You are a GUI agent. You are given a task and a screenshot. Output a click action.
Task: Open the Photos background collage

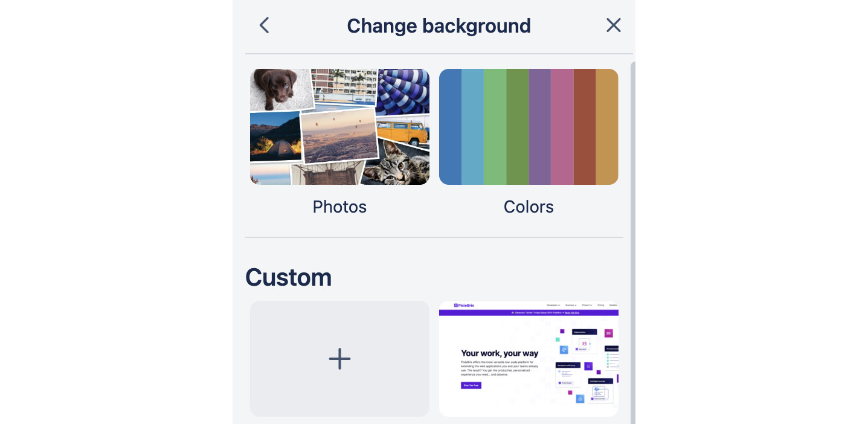(x=339, y=127)
